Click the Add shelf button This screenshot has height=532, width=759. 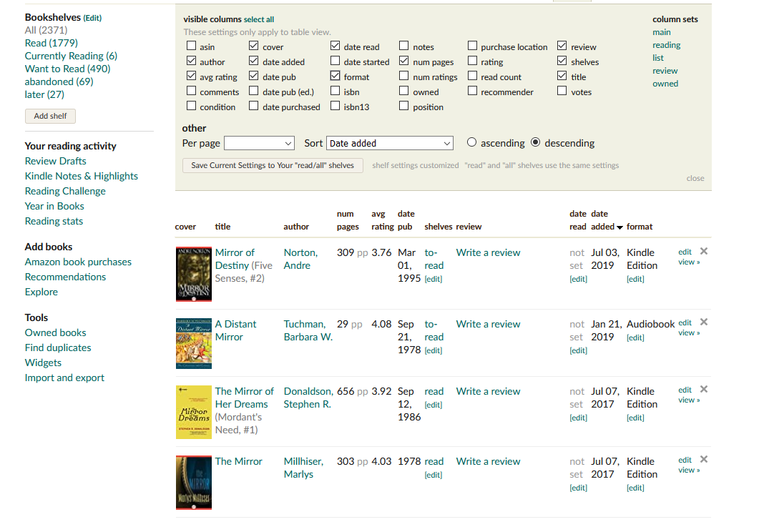point(50,116)
